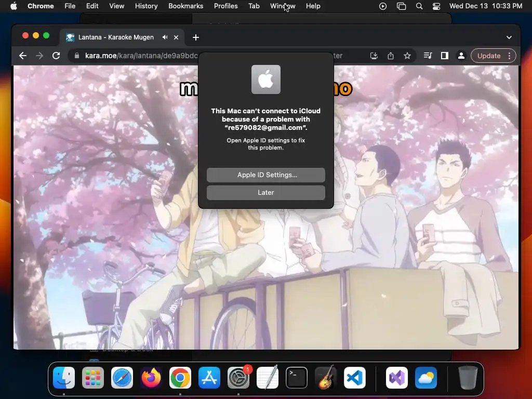Launch Firefox from the Dock

[151, 378]
